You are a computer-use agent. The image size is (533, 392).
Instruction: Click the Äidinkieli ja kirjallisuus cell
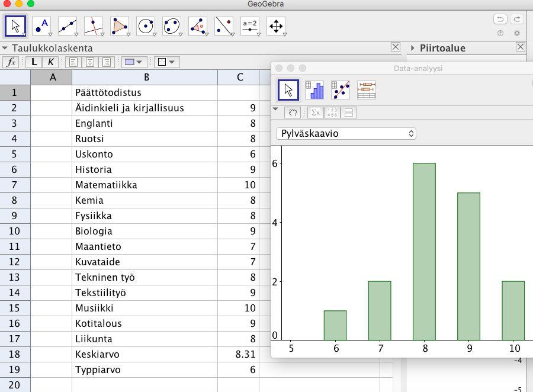pyautogui.click(x=145, y=108)
